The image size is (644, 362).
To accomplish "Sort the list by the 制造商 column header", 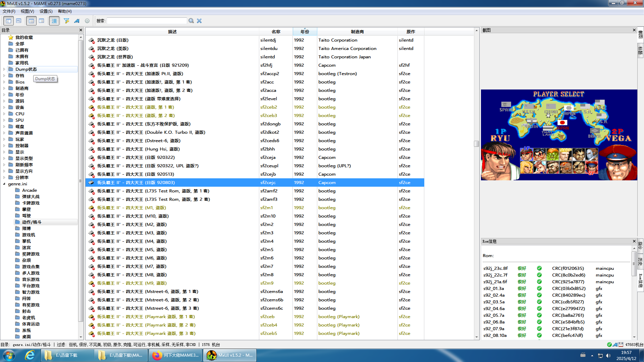I will pyautogui.click(x=357, y=32).
